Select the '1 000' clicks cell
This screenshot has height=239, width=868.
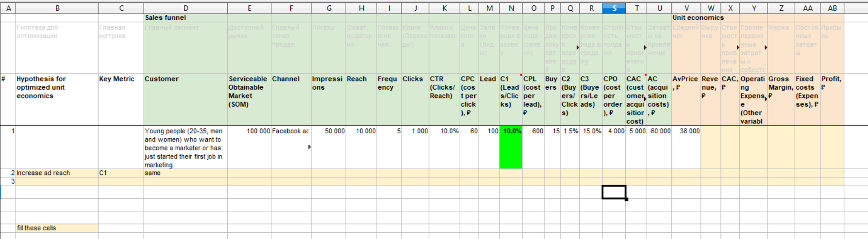(x=415, y=147)
